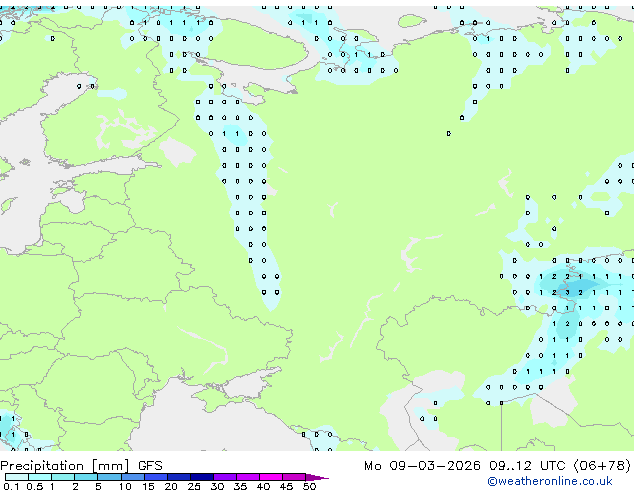Click the 35–40 mm legend color swatch
The height and width of the screenshot is (490, 634).
(x=247, y=477)
